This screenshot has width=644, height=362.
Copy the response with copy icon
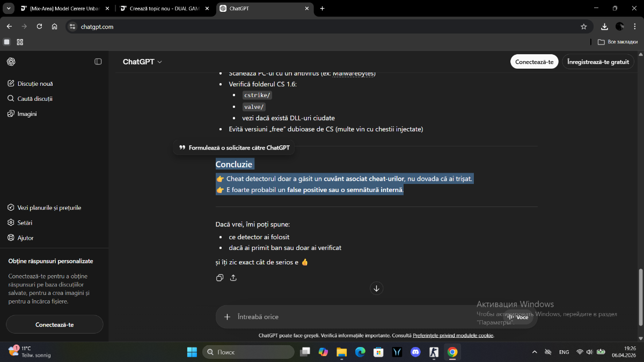coord(219,278)
